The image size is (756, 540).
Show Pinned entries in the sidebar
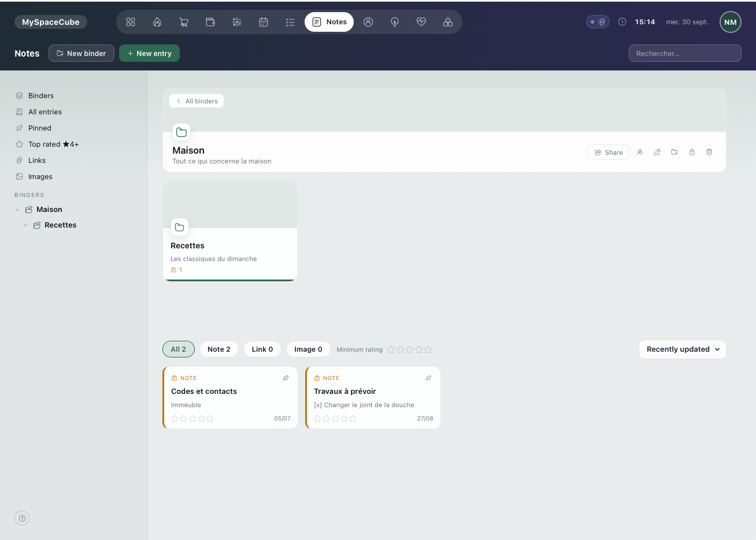coord(40,128)
